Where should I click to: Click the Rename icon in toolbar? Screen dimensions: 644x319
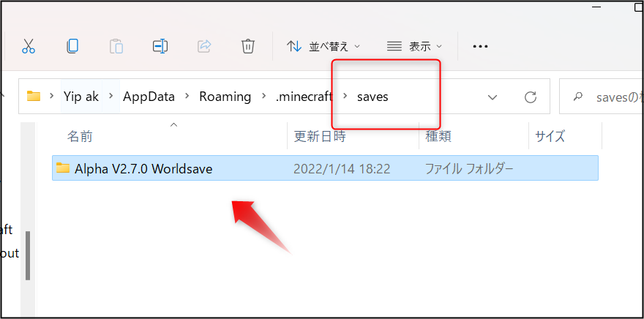[160, 46]
